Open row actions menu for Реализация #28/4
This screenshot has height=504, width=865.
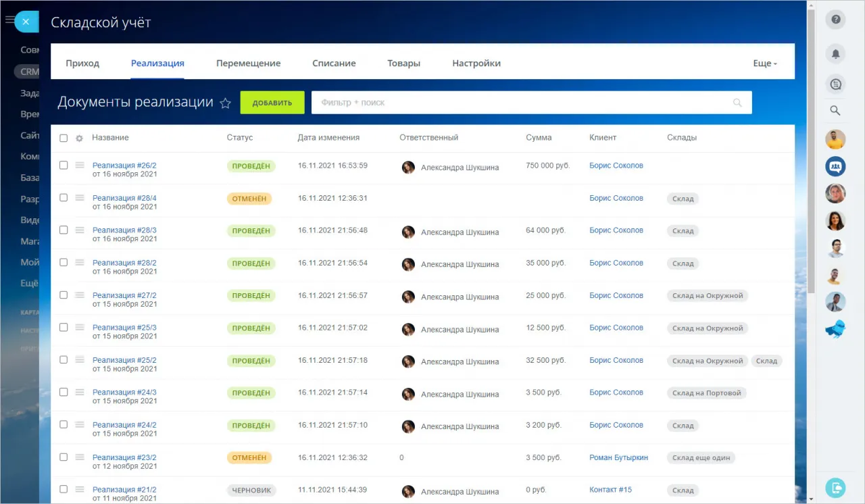(79, 198)
